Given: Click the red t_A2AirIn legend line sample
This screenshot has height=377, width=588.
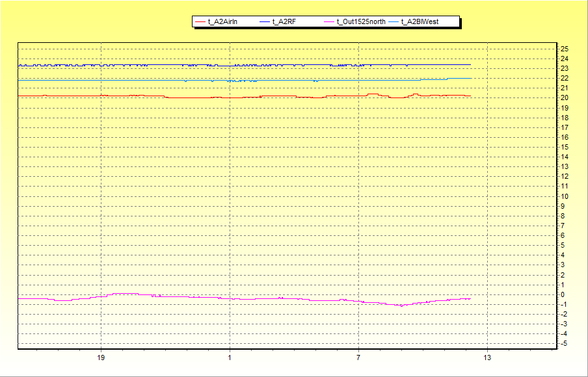Looking at the screenshot, I should (x=200, y=22).
